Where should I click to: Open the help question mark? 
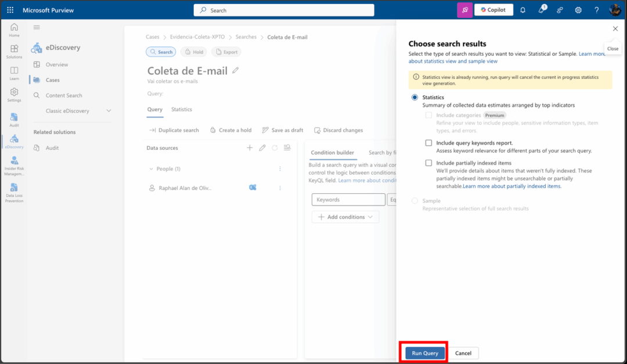(597, 10)
